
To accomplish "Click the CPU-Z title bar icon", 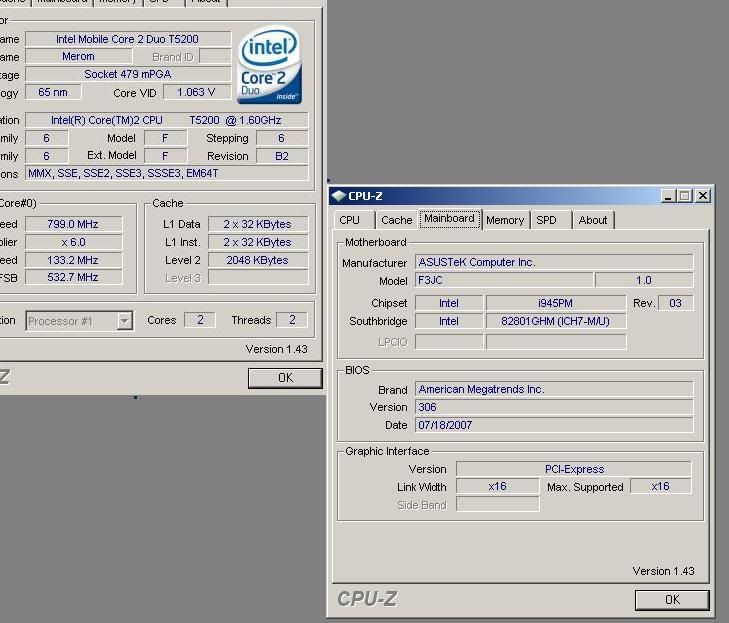I will (x=338, y=196).
